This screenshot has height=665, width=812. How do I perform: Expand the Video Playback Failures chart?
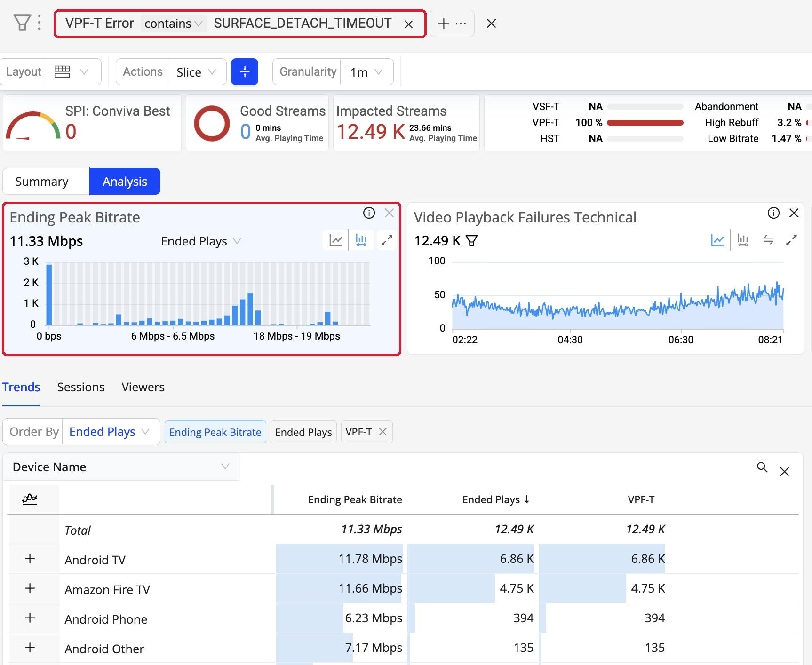[791, 240]
